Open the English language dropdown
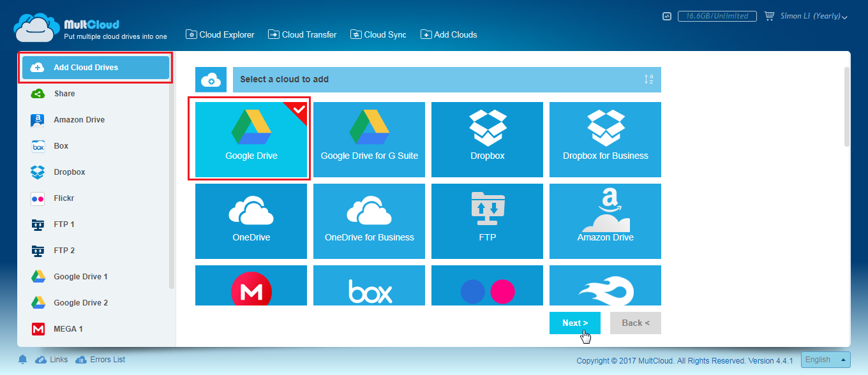 click(826, 360)
